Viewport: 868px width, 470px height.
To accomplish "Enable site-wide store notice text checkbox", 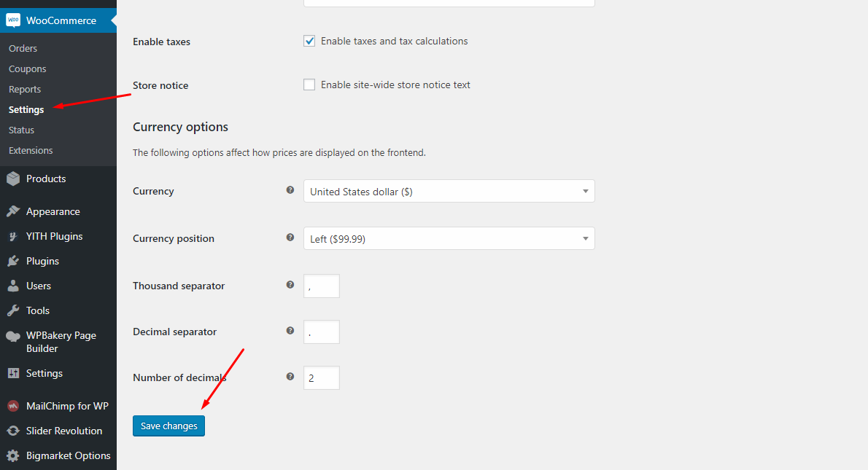I will click(x=309, y=85).
